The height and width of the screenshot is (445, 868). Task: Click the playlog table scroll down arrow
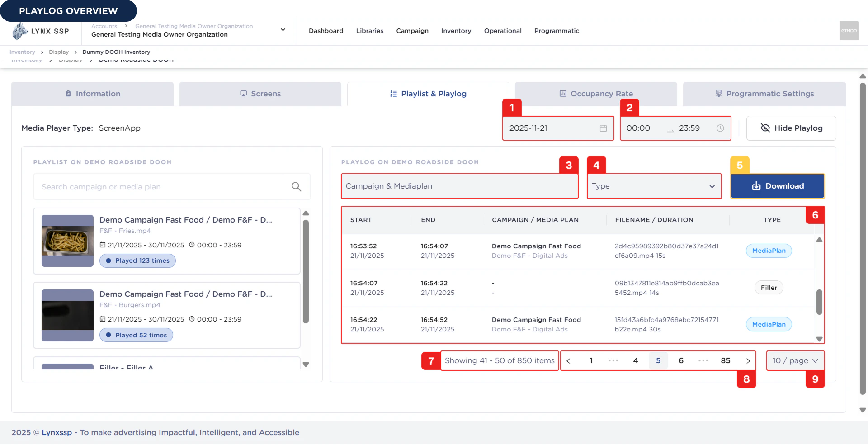[x=819, y=339]
